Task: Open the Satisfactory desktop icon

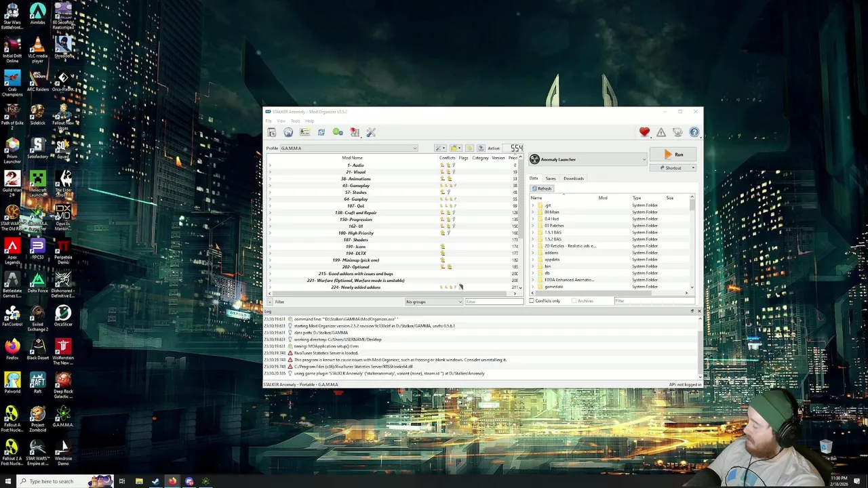Action: 37,149
